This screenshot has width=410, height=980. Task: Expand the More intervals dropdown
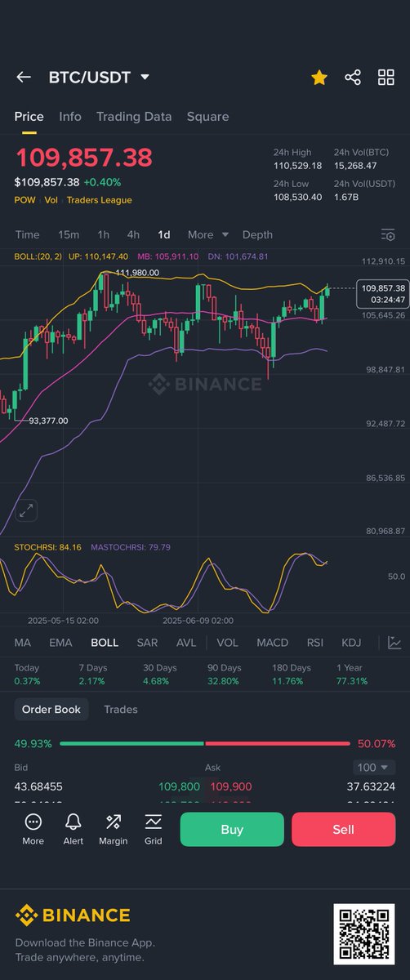point(208,234)
